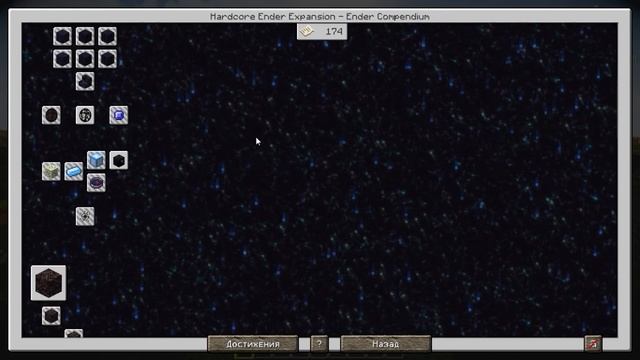Click the Ender Compendium title text
640x360 pixels.
coord(388,17)
